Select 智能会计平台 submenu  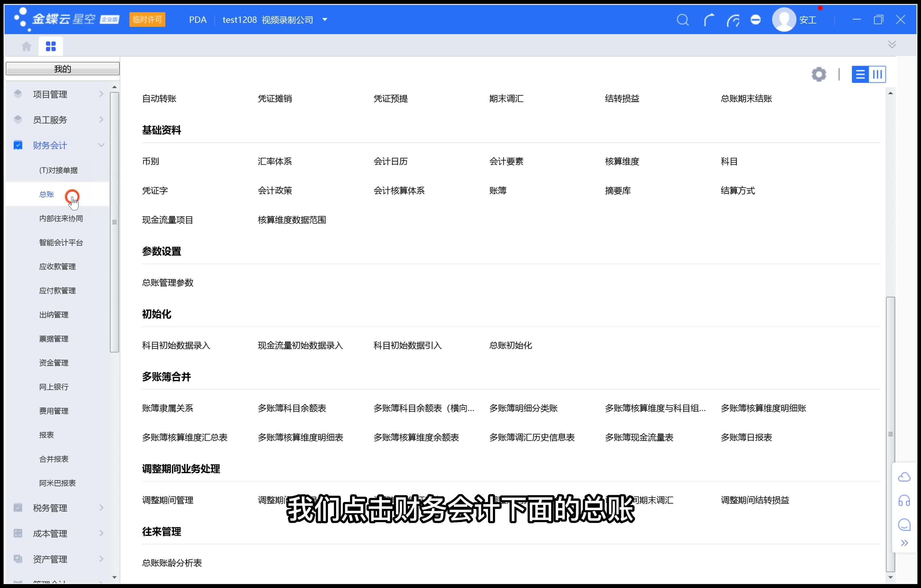pos(61,243)
